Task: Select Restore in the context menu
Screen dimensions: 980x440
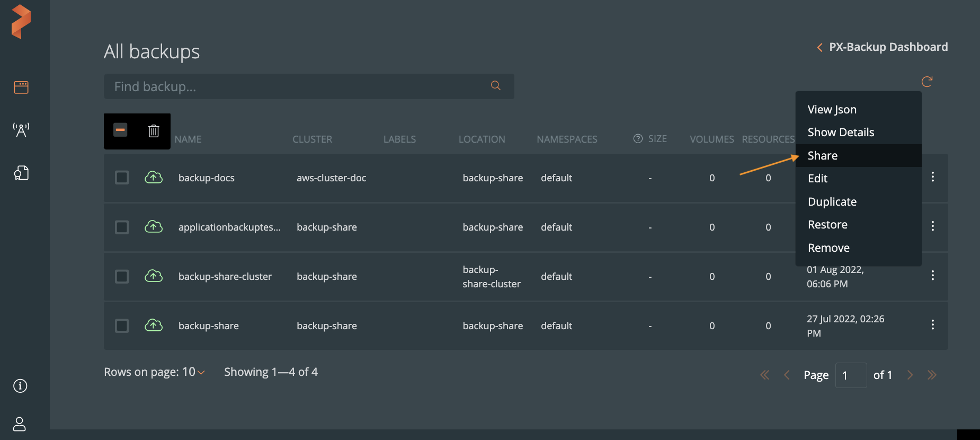Action: [x=827, y=225]
